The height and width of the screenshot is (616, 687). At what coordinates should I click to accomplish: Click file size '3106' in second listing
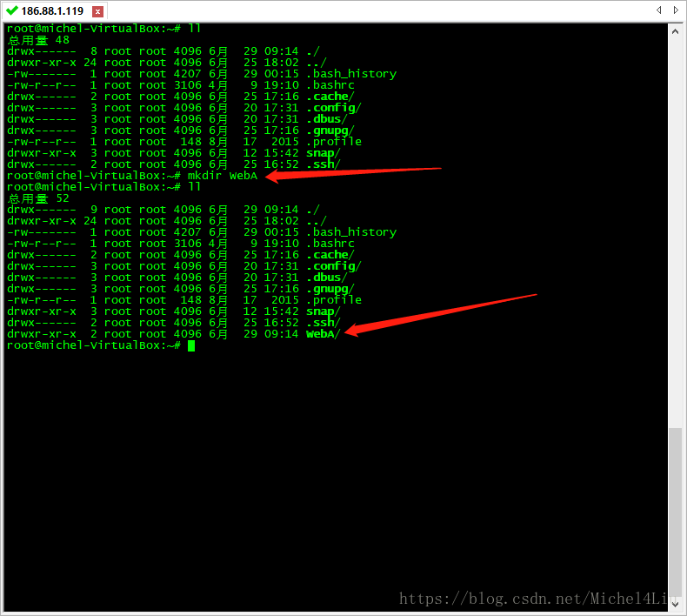(x=188, y=244)
